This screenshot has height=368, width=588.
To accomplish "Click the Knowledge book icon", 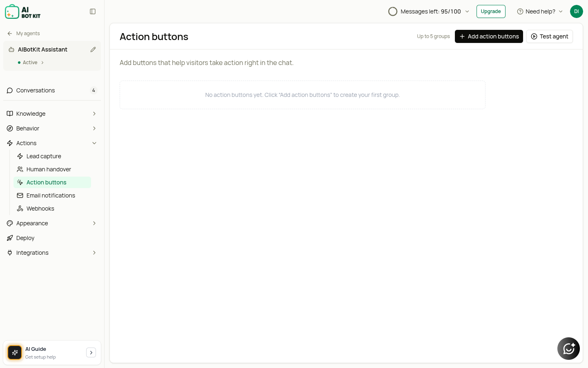I will 10,114.
